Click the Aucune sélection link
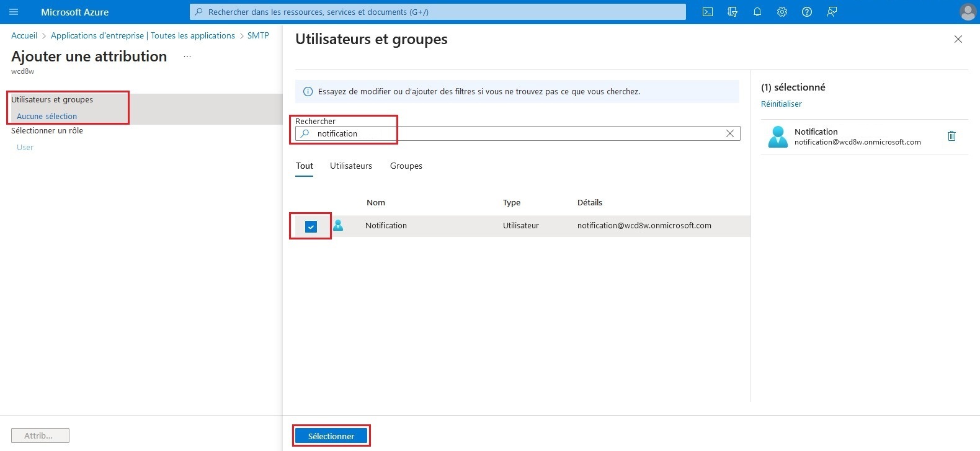Viewport: 980px width, 451px height. point(47,117)
